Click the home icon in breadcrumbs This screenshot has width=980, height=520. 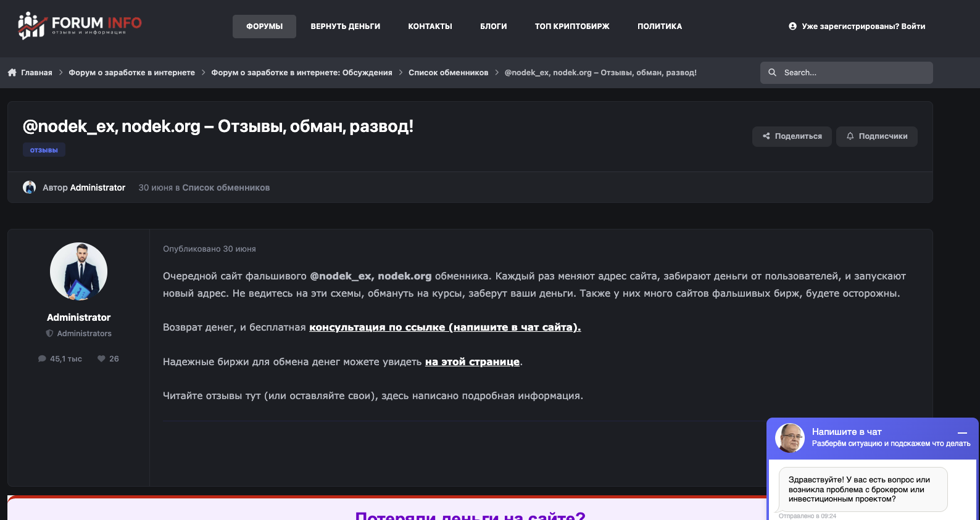(12, 73)
